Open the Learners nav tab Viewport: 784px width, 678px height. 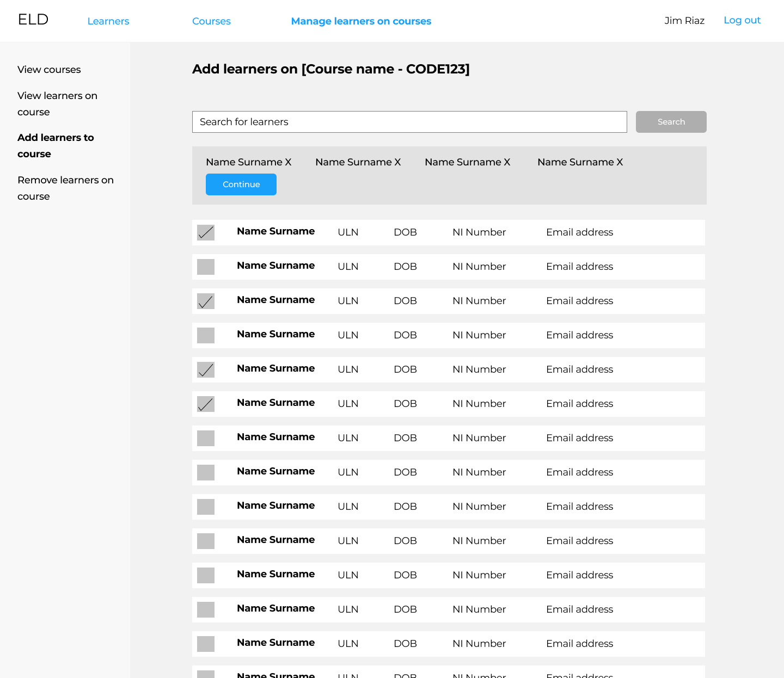coord(108,21)
